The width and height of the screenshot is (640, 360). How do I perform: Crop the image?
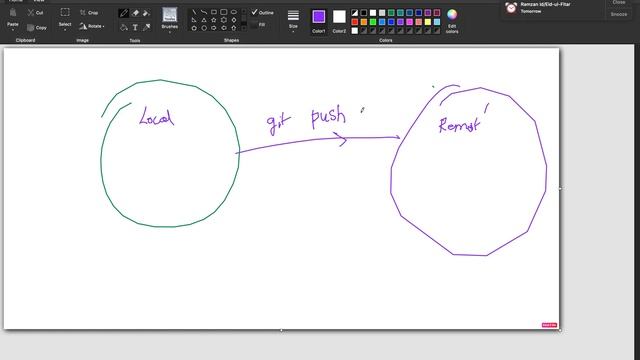[x=89, y=13]
